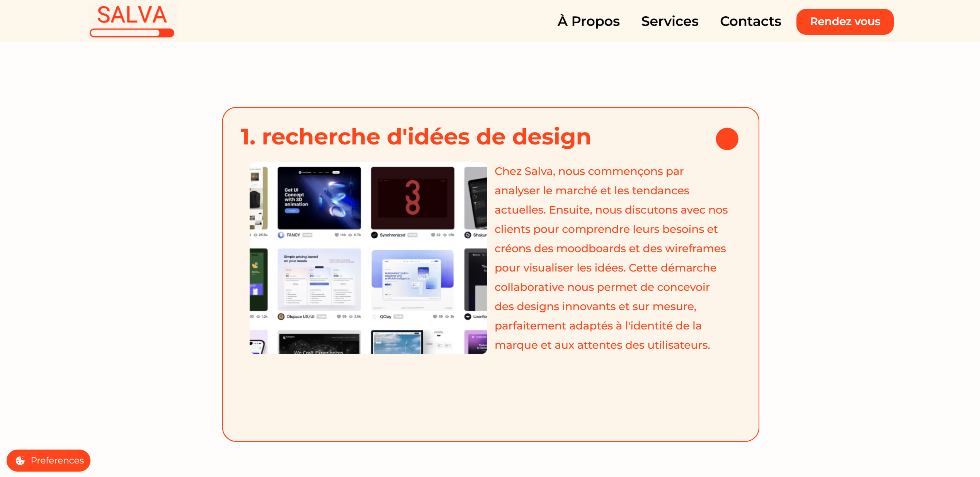
Task: Click the FANCY team avatar icon
Action: coord(281,235)
